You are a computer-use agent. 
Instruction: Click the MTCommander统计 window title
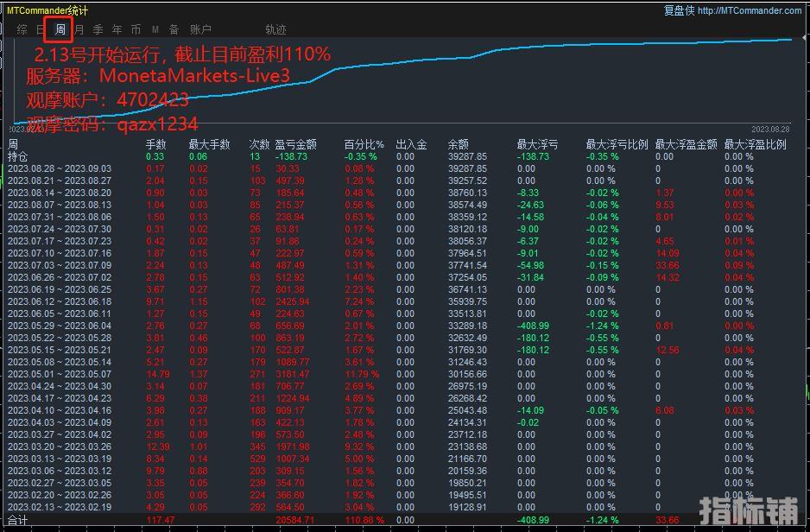click(47, 9)
